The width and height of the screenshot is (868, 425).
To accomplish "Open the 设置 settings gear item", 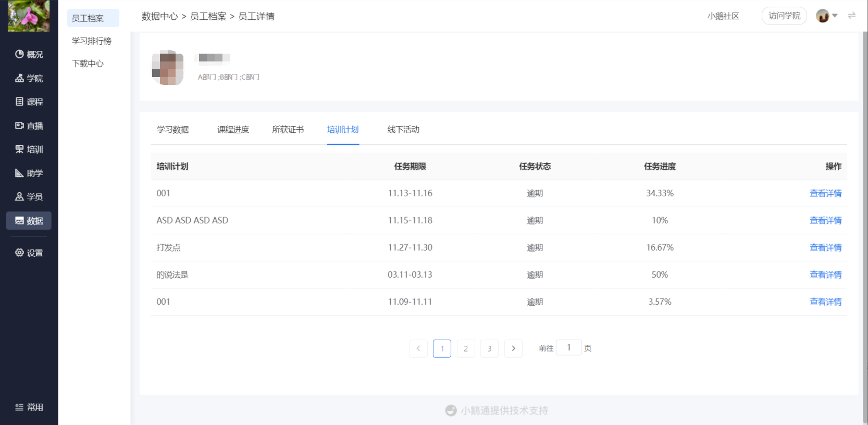I will 29,253.
